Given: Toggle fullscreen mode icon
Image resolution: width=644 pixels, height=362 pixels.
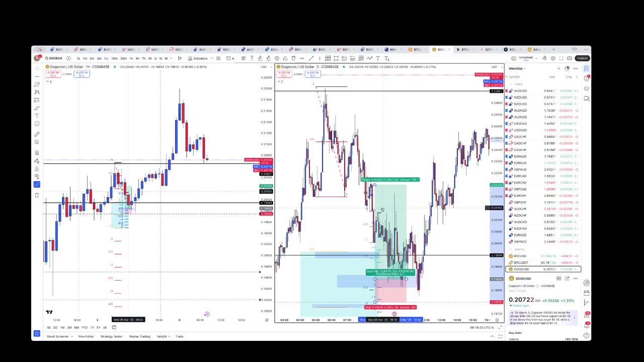Looking at the screenshot, I should (x=561, y=58).
